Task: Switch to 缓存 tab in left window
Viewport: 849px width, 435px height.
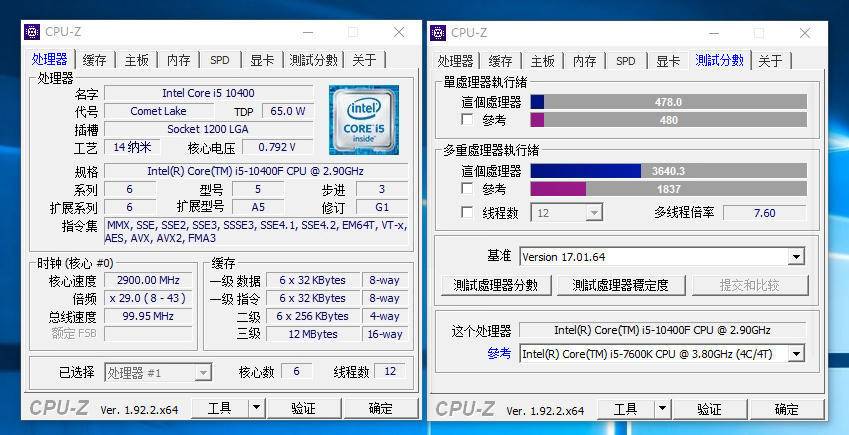Action: 94,60
